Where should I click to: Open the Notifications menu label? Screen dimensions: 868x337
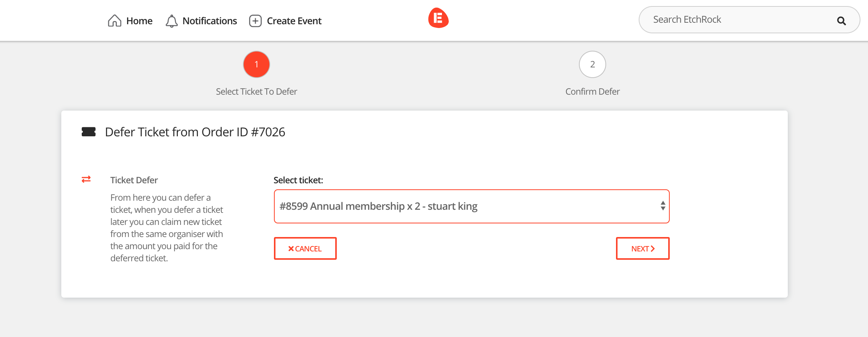(210, 21)
